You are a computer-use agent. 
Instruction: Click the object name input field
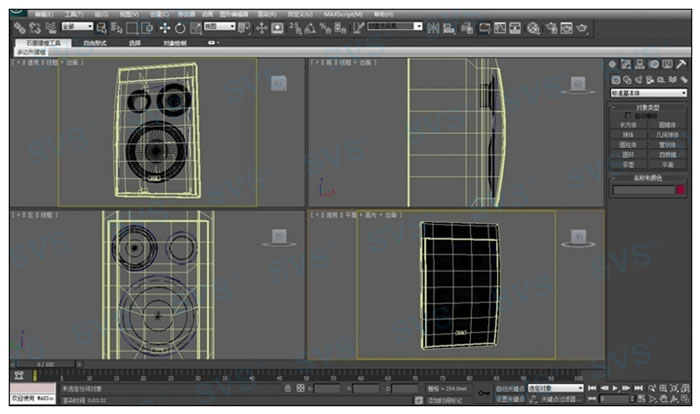point(643,190)
